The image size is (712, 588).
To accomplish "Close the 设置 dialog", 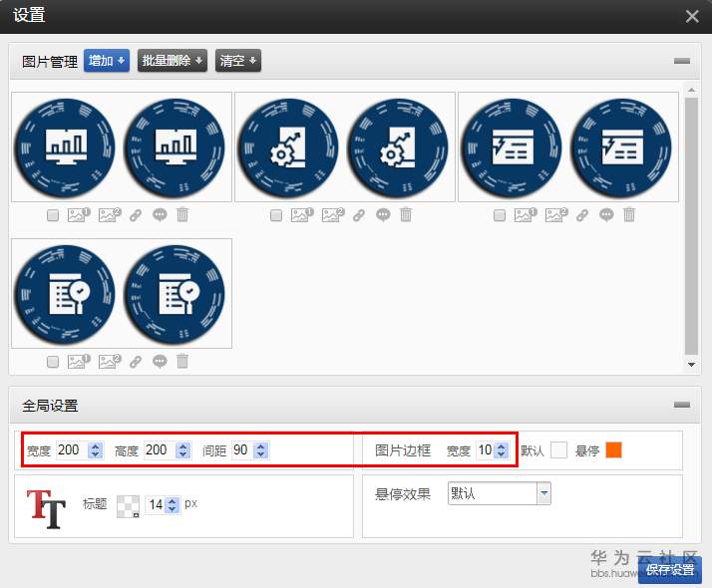I will [x=692, y=16].
